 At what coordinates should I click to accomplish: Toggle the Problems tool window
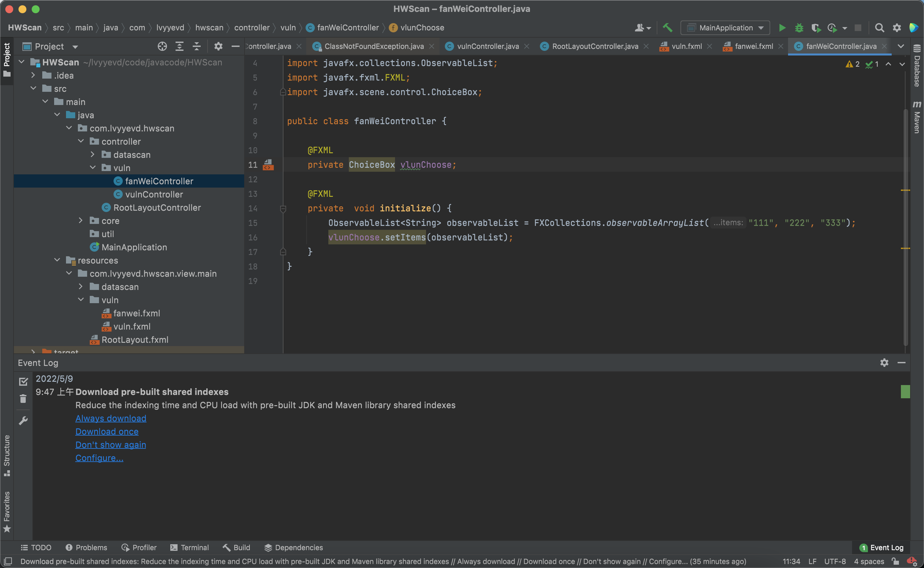pos(86,547)
